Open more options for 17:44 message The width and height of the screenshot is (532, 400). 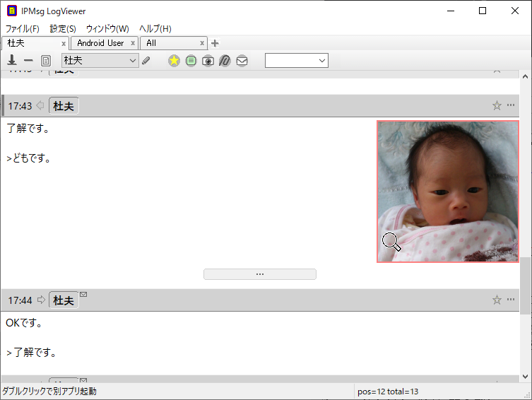pyautogui.click(x=511, y=299)
